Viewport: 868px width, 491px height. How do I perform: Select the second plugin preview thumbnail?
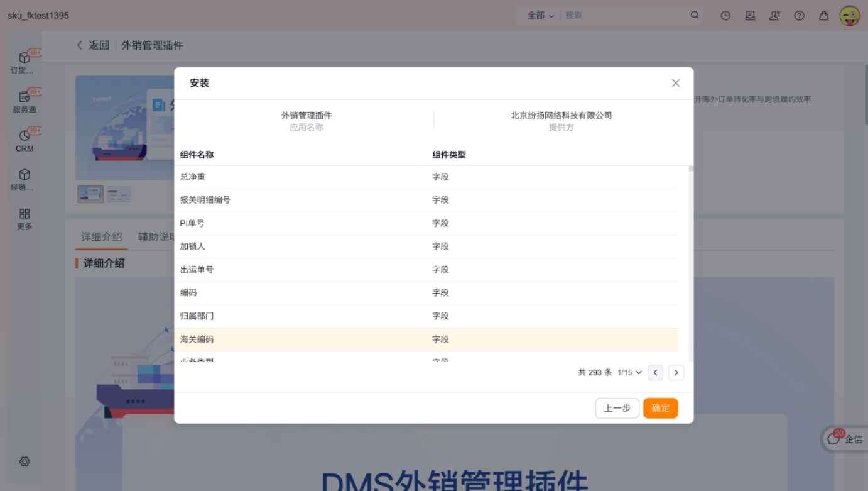pos(119,194)
